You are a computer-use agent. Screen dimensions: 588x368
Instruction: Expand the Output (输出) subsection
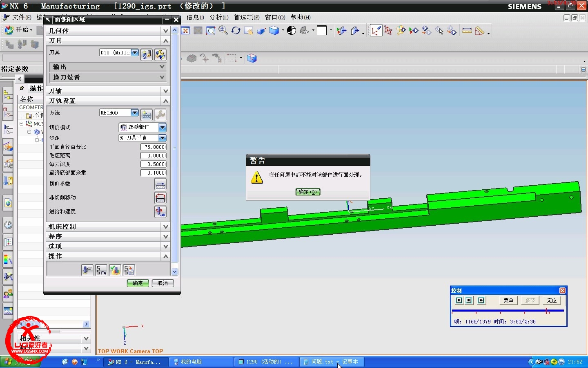[162, 67]
